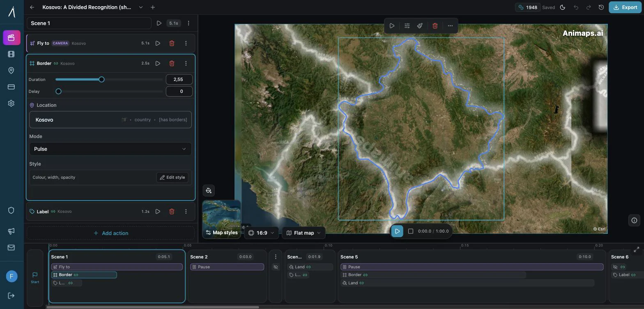The width and height of the screenshot is (644, 309).
Task: Open adjust sliders icon in map toolbar
Action: pyautogui.click(x=407, y=26)
